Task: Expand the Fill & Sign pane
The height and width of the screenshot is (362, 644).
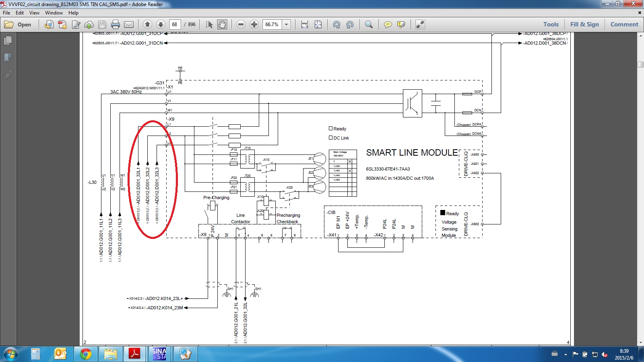Action: (x=584, y=25)
